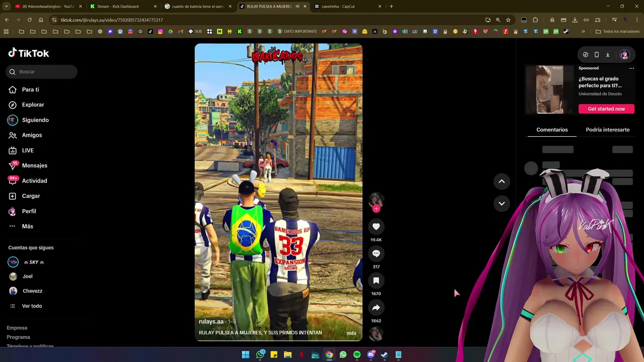This screenshot has height=362, width=644.
Task: Like the video with the heart icon
Action: (376, 227)
